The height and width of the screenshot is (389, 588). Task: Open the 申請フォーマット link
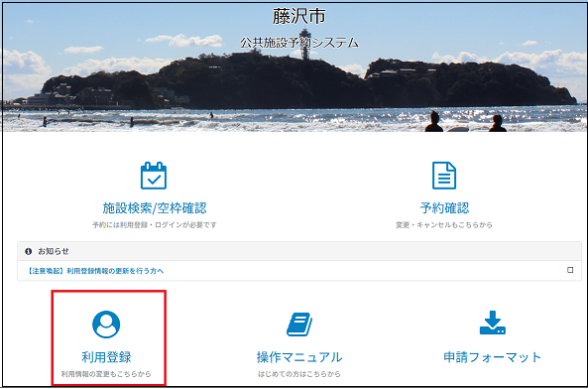(493, 357)
